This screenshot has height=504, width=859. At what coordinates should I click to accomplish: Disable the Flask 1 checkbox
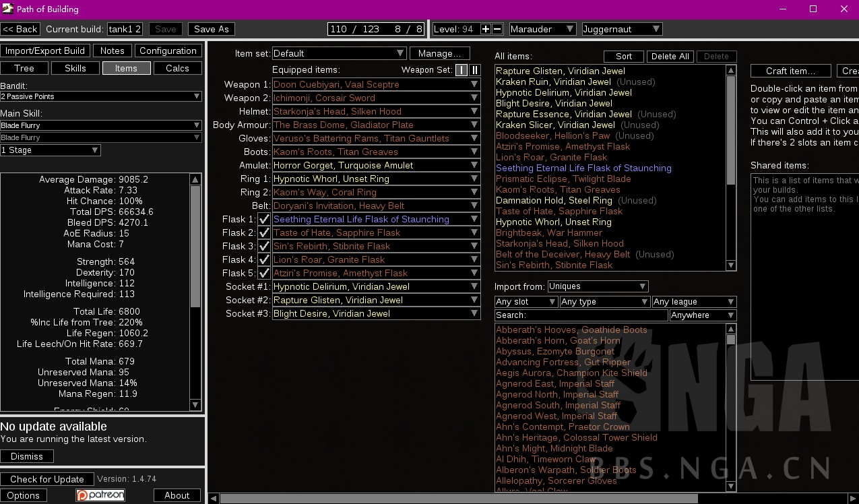[264, 219]
